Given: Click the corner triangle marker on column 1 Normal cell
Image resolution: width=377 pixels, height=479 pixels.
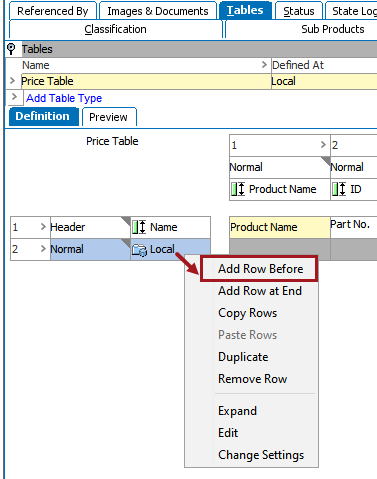Looking at the screenshot, I should click(x=326, y=161).
